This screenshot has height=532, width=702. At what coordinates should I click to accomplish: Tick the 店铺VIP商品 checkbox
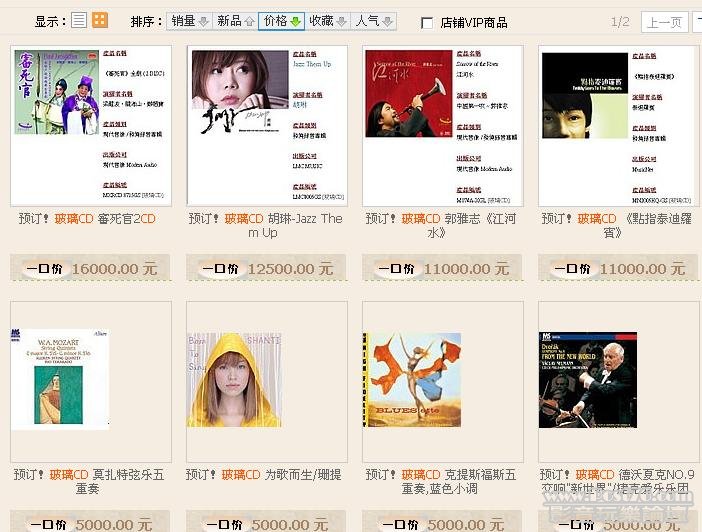click(427, 23)
